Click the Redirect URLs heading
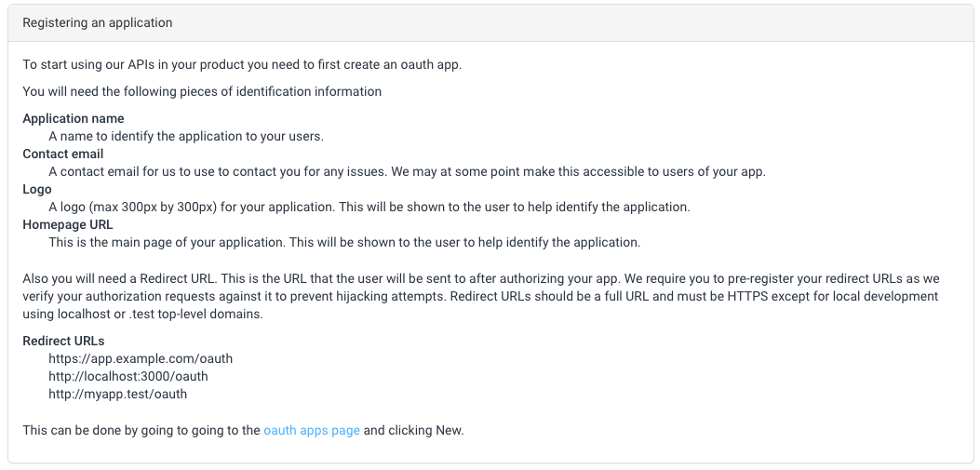The width and height of the screenshot is (980, 470). click(x=63, y=341)
